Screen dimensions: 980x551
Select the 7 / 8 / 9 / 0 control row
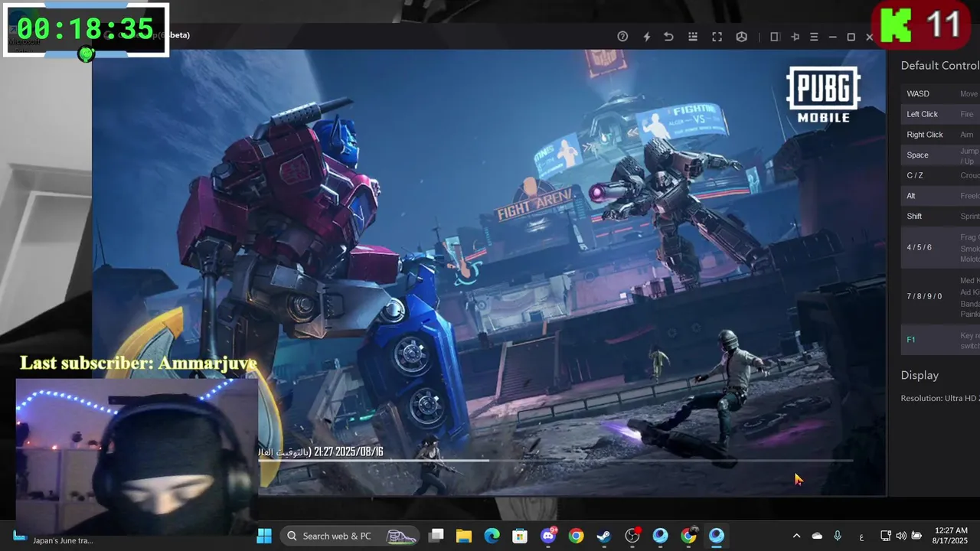(940, 296)
